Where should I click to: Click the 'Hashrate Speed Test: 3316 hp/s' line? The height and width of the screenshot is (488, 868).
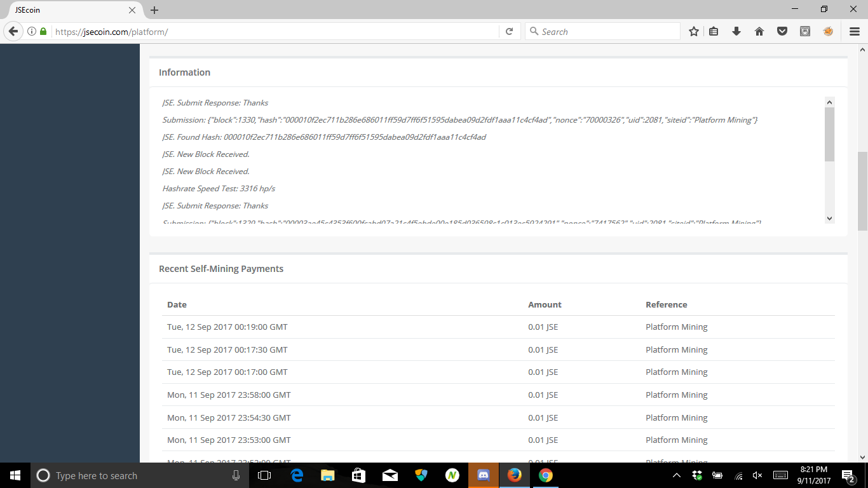click(x=219, y=189)
